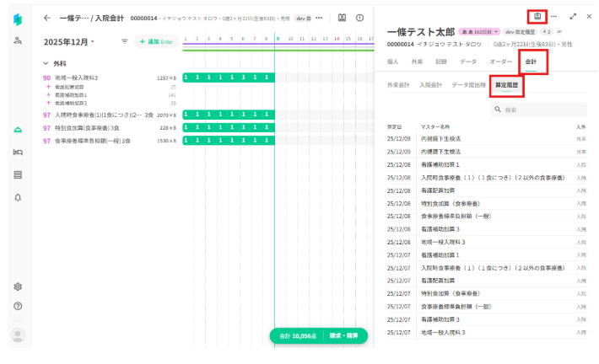
Task: Click the 請求・精算 button
Action: coord(343,335)
